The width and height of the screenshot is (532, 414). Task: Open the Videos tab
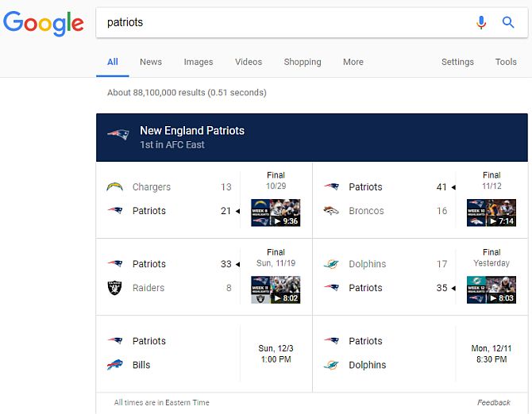tap(249, 62)
